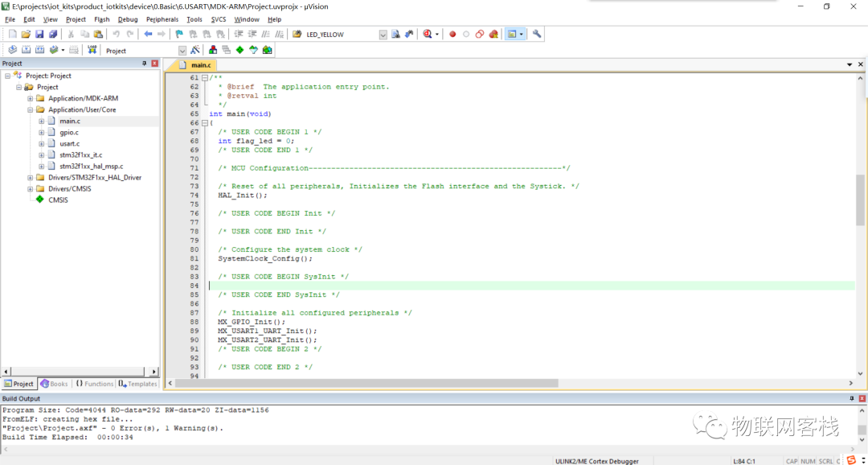Translate current file using Translate icon
The height and width of the screenshot is (465, 868).
[x=12, y=51]
